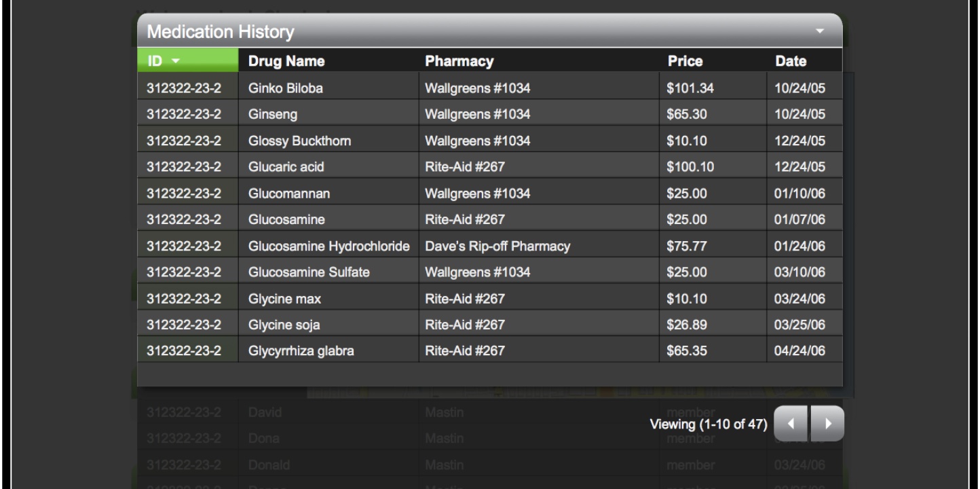Image resolution: width=980 pixels, height=489 pixels.
Task: Sort table by Date header
Action: click(x=791, y=62)
